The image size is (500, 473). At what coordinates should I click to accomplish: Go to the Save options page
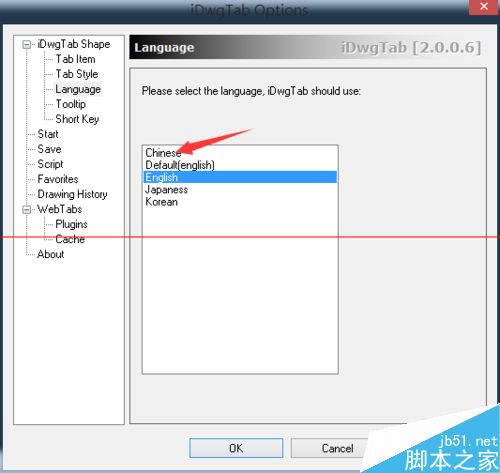point(49,149)
